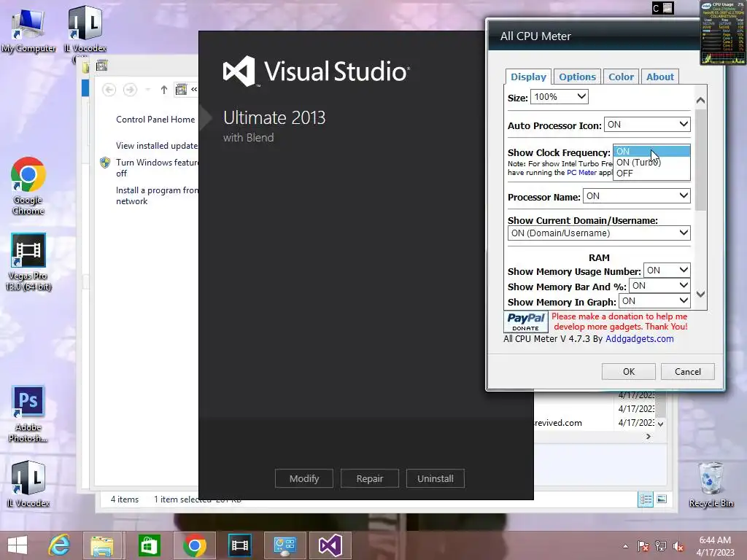The width and height of the screenshot is (747, 560).
Task: Go back in Control Panel window
Action: coord(109,90)
